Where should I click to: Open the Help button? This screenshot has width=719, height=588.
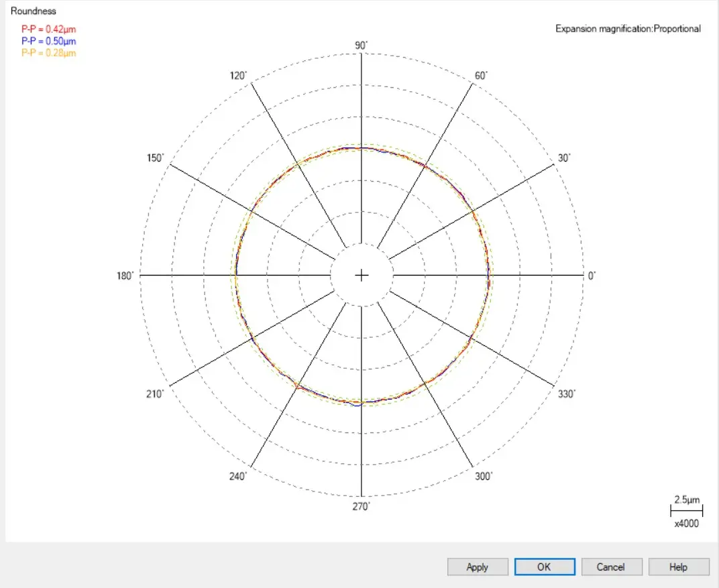pos(678,567)
